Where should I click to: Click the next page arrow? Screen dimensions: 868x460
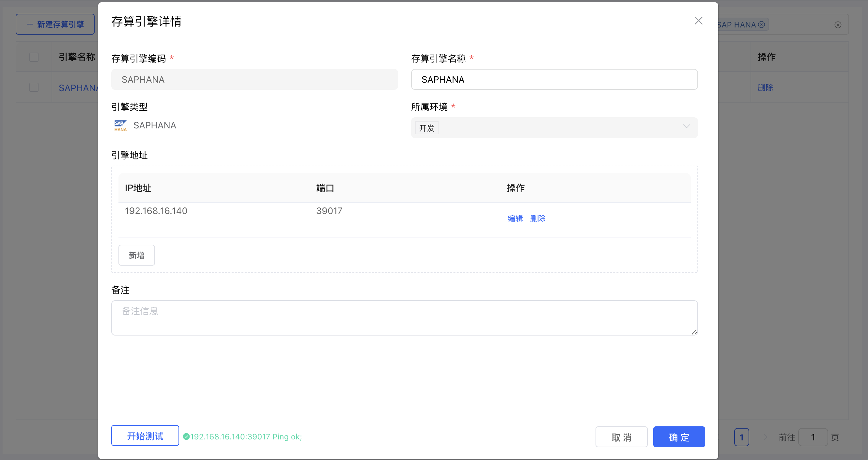tap(765, 437)
